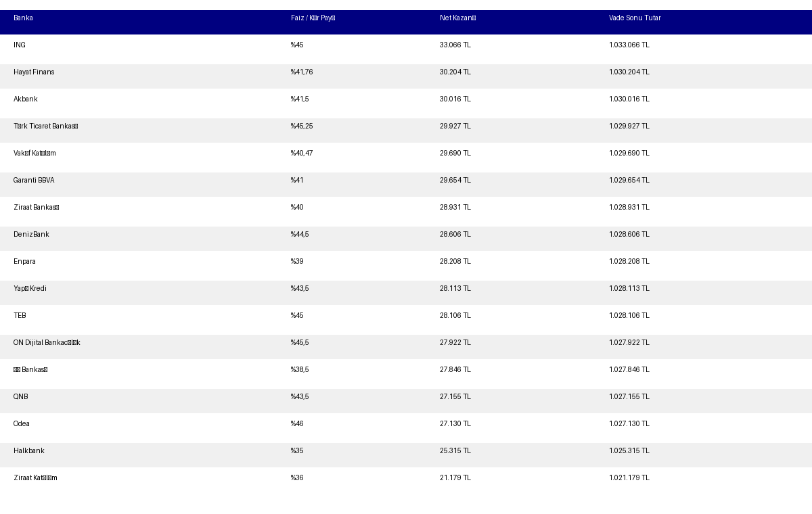Click maturity total 1.029.654 TL
Viewport: 812px width, 514px height.
coord(629,181)
